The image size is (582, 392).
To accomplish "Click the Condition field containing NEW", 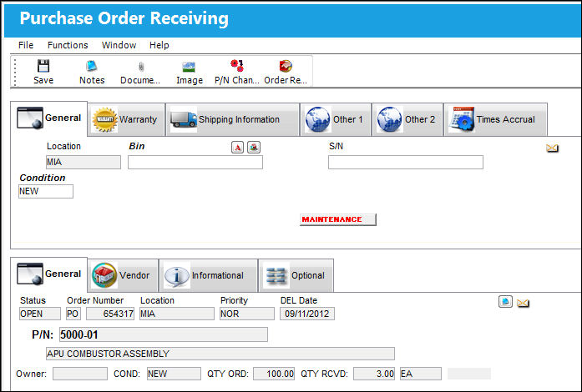I will pyautogui.click(x=46, y=191).
